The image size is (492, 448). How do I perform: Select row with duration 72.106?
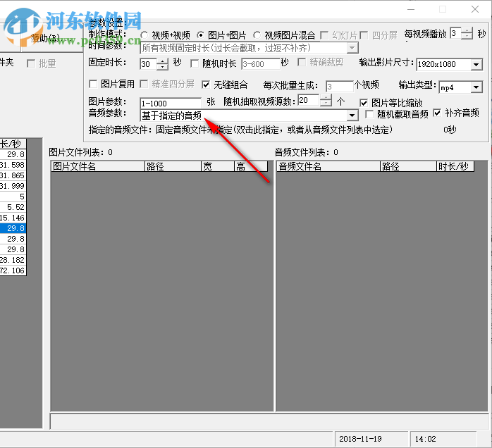pos(13,270)
